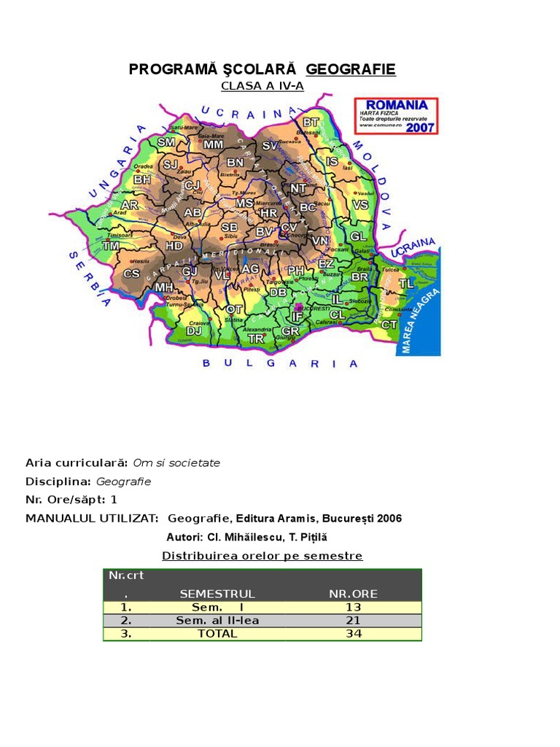Image resolution: width=560 pixels, height=747 pixels.
Task: Click the county code 'GL' on the map
Action: point(358,236)
